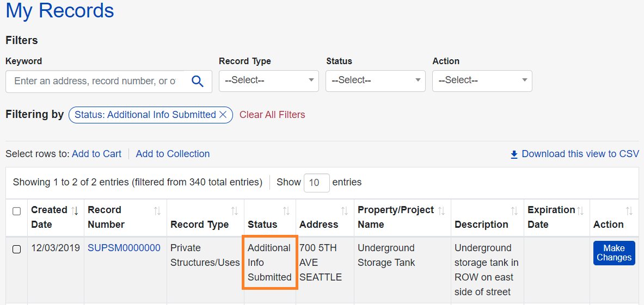Screen dimensions: 644x305
Task: Remove the Additional Info Submitted filter chip
Action: coord(223,115)
